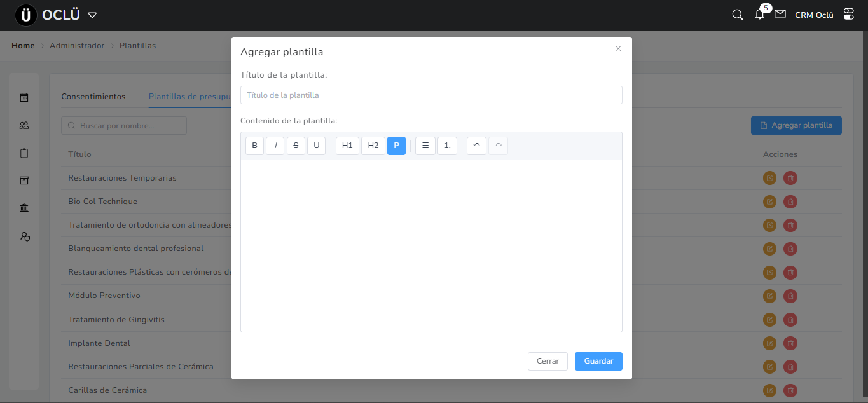Redo edit in editor toolbar
This screenshot has width=868, height=403.
click(x=499, y=146)
